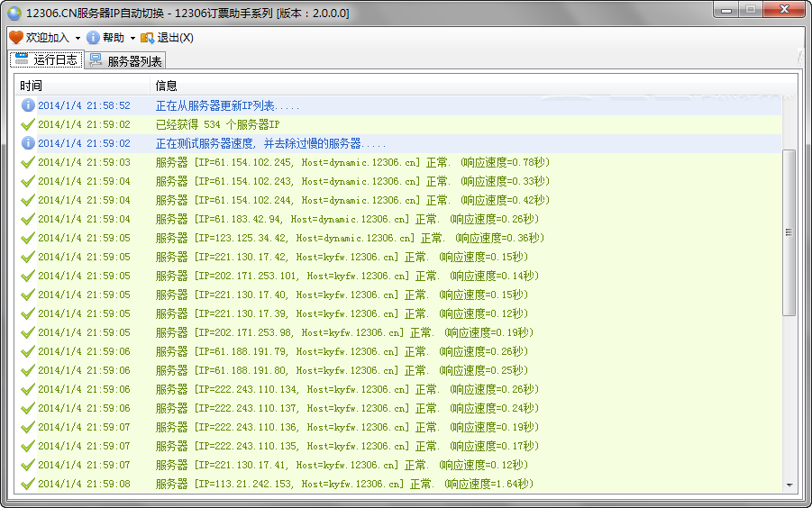Click check icon for IP 202.171.253.101 row
Screen dimensions: 812x508
click(28, 276)
